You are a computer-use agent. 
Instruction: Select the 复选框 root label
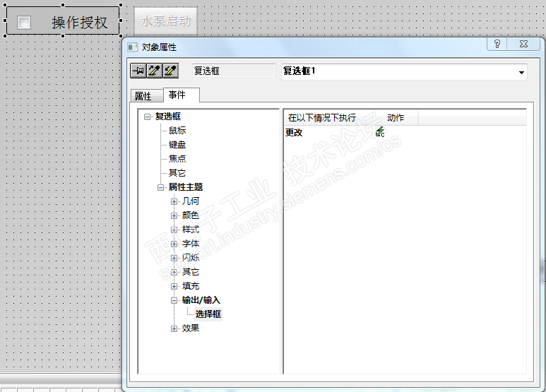[x=168, y=117]
